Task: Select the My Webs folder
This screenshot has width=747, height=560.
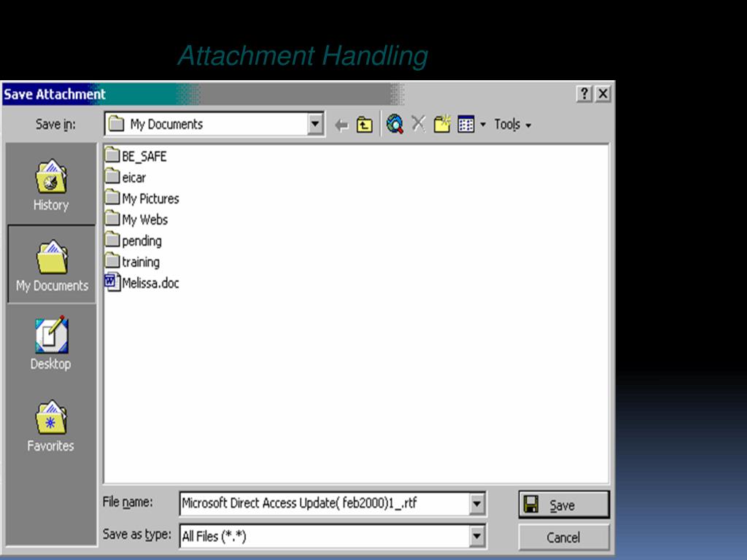Action: tap(136, 219)
